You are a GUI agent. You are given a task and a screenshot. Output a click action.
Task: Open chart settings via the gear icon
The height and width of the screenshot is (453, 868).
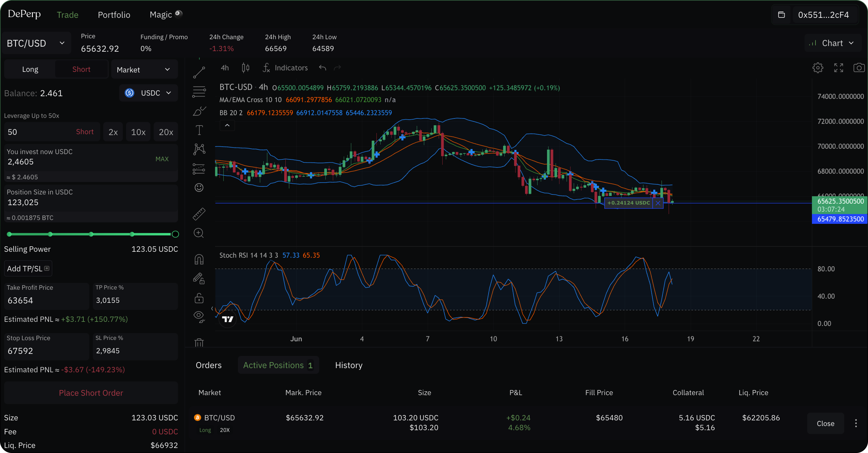818,67
